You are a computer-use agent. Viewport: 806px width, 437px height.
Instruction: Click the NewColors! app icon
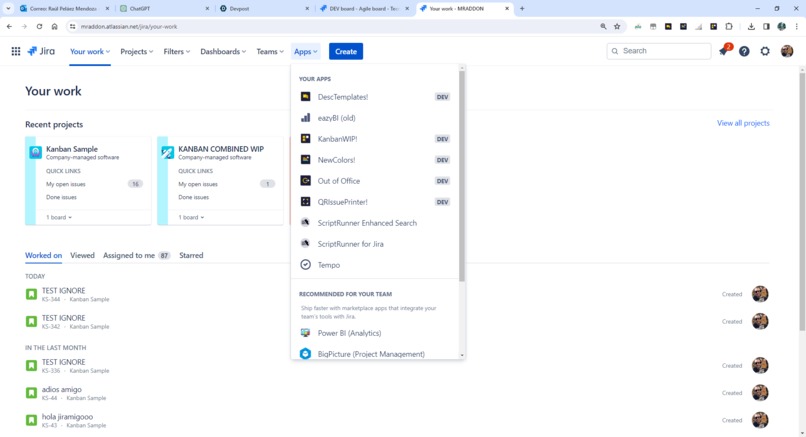coord(305,160)
